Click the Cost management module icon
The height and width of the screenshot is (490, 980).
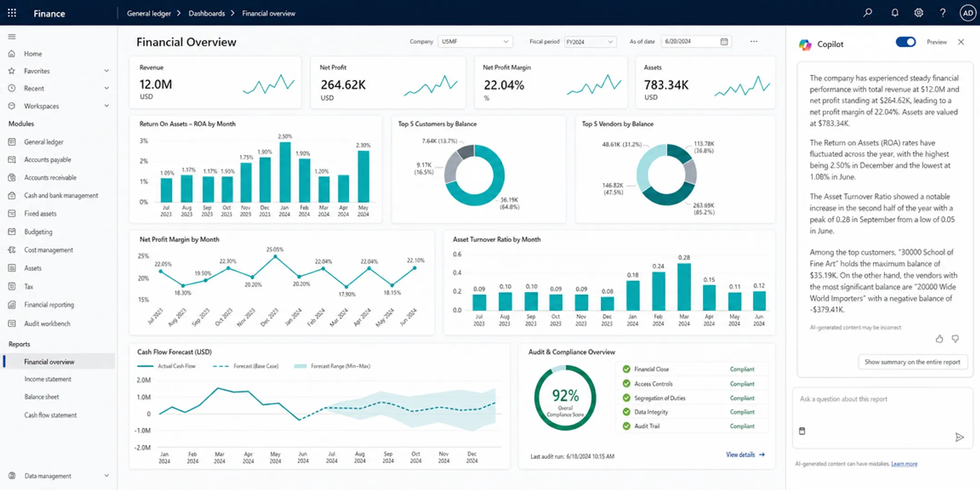click(12, 250)
